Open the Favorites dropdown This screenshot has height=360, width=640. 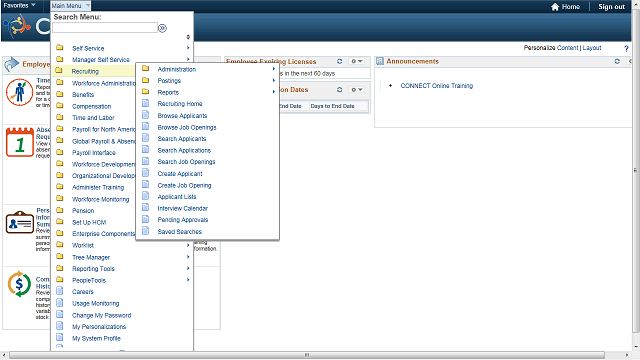coord(19,6)
